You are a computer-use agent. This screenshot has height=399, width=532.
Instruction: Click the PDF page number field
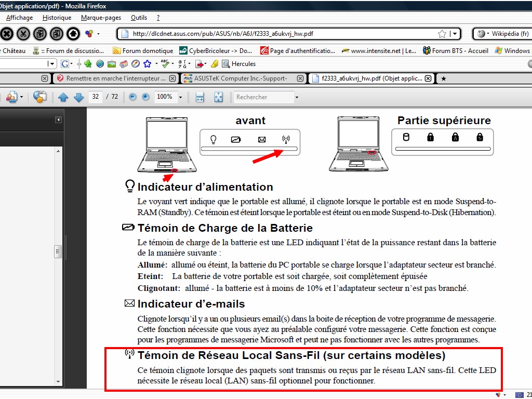95,97
